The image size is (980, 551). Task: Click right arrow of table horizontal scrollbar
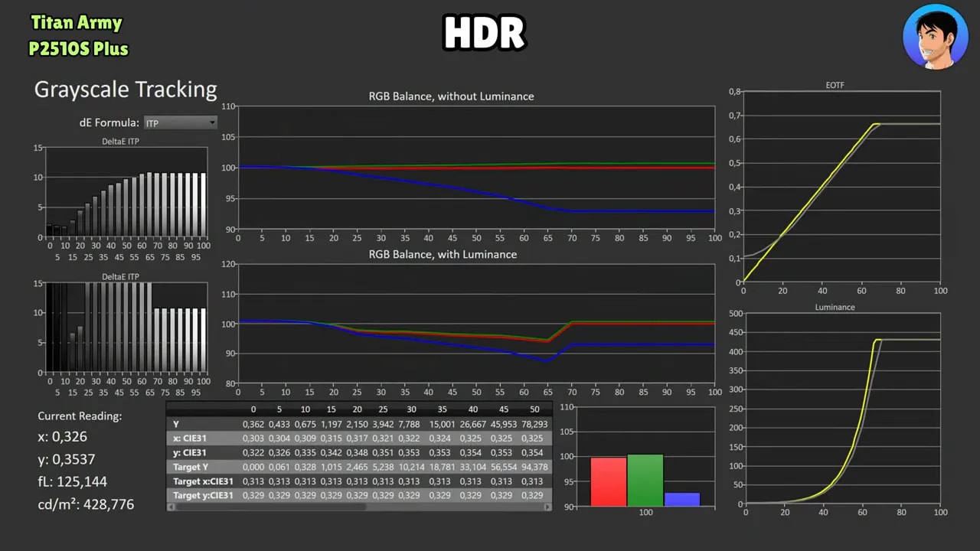pyautogui.click(x=547, y=507)
